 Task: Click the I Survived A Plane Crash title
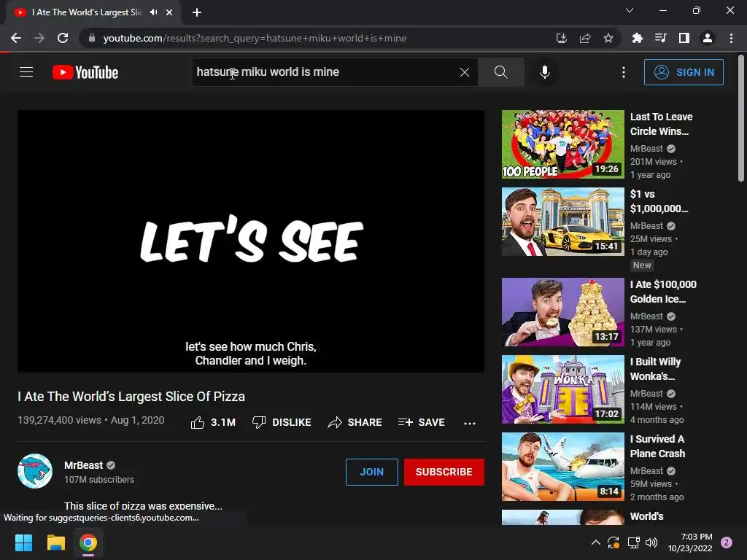657,446
